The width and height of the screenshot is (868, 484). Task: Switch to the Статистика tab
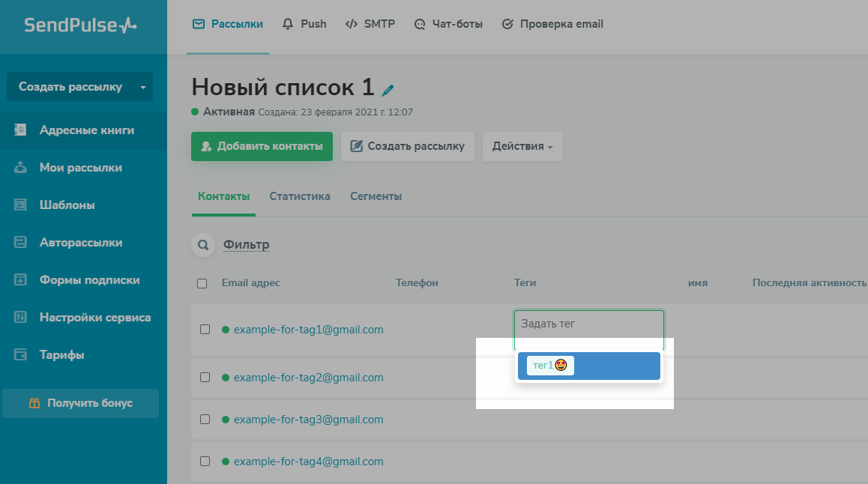pyautogui.click(x=300, y=197)
